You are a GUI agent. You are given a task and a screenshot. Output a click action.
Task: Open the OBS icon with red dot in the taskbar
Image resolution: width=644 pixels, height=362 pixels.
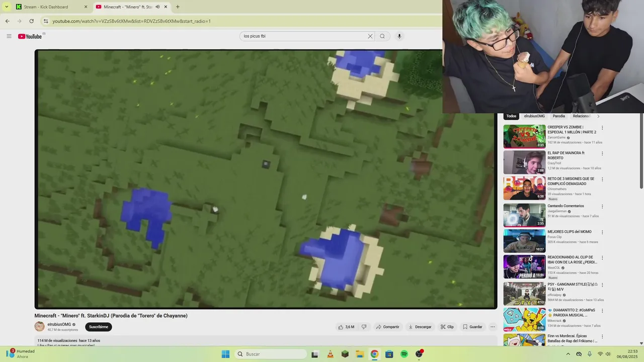419,354
